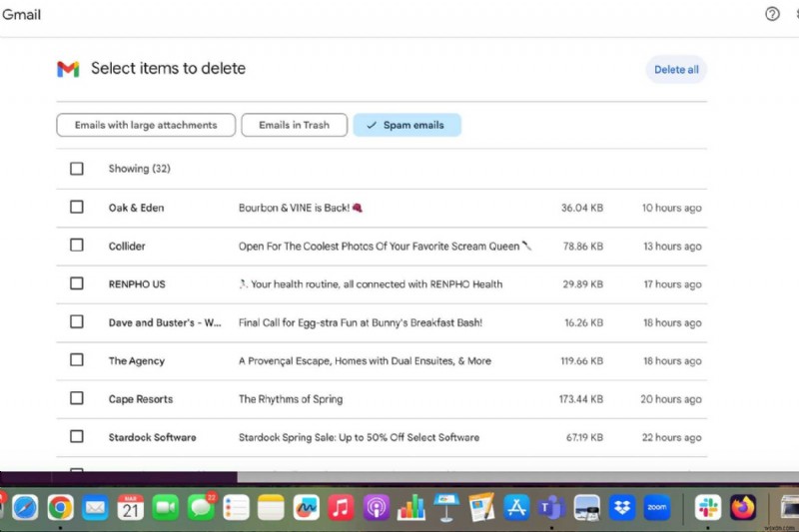This screenshot has width=799, height=532.
Task: Click the Collider sender name
Action: pyautogui.click(x=127, y=246)
